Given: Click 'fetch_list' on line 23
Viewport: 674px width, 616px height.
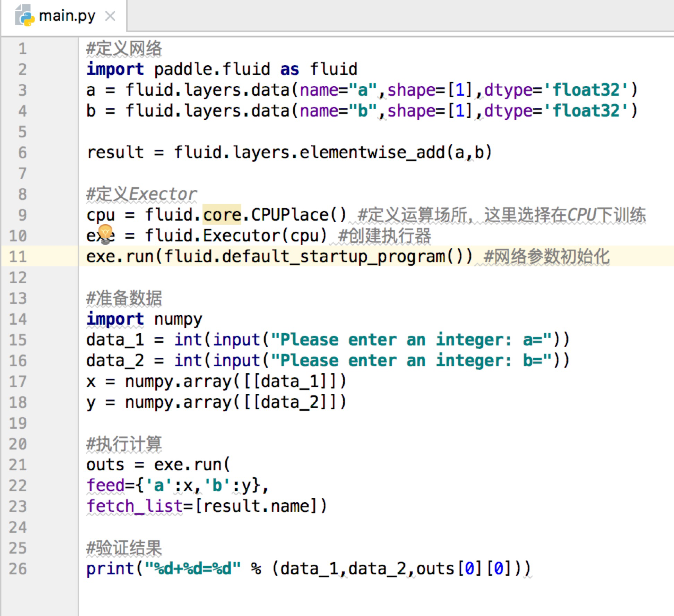Looking at the screenshot, I should tap(135, 506).
